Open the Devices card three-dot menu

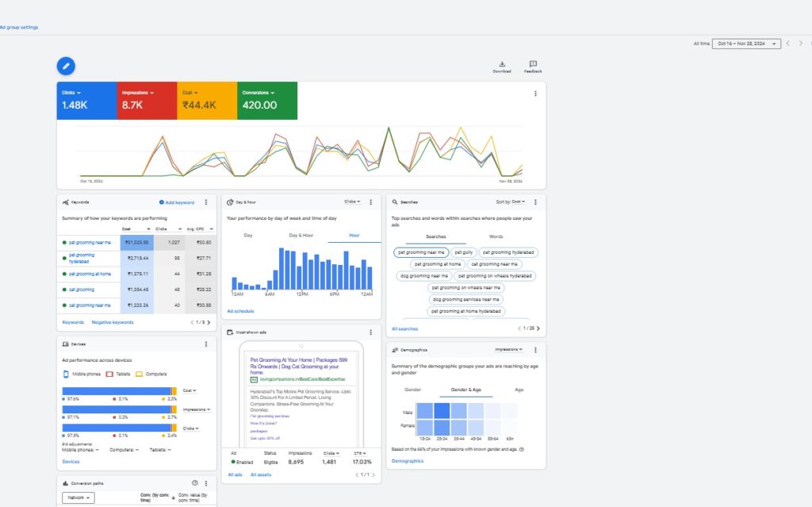click(x=206, y=344)
